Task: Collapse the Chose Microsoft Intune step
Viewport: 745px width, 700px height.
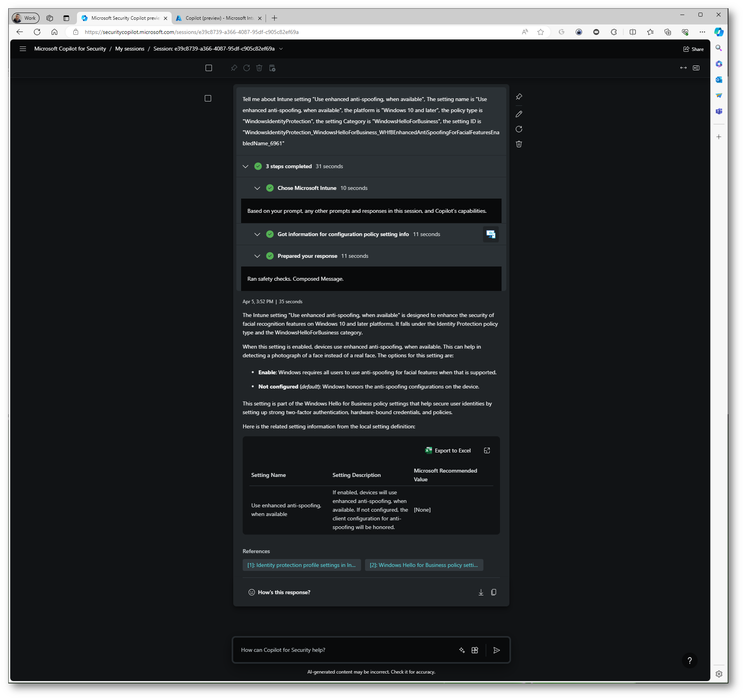Action: [257, 188]
